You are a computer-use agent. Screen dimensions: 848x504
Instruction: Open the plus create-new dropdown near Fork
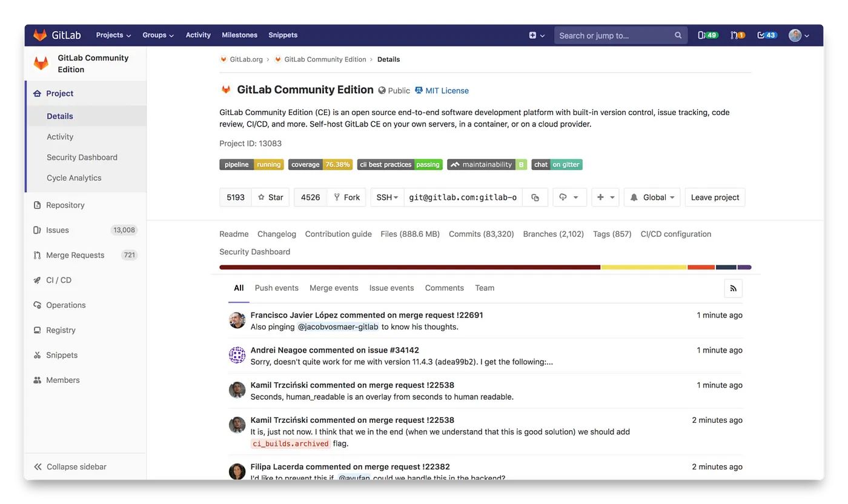coord(605,197)
